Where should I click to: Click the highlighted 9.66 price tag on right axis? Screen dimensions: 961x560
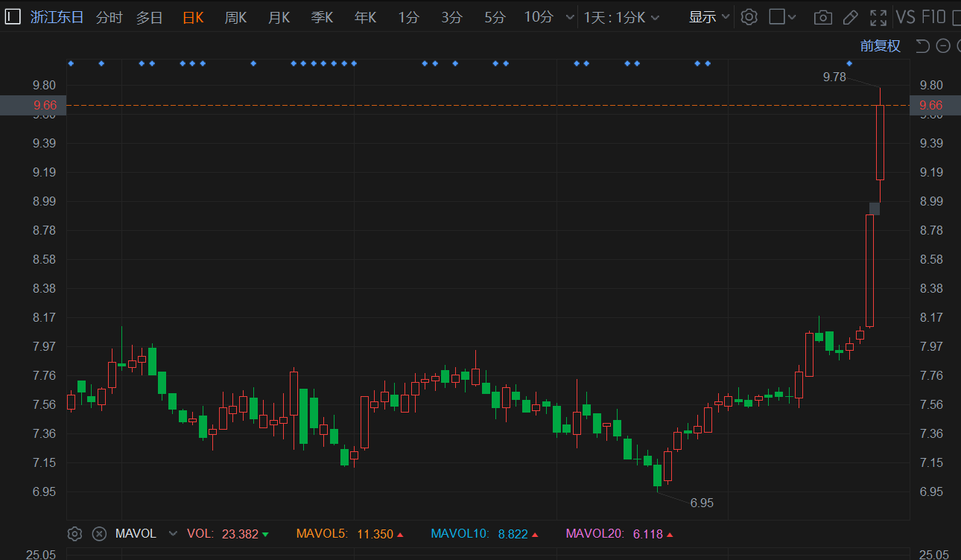click(936, 106)
